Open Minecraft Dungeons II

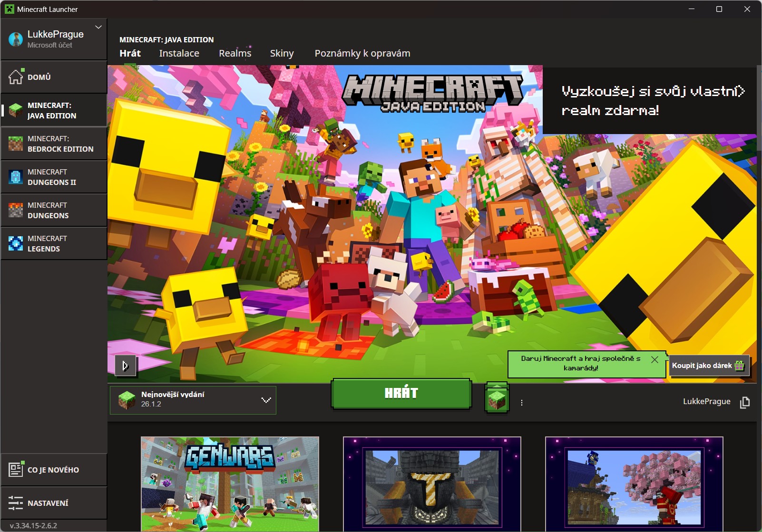pyautogui.click(x=54, y=177)
